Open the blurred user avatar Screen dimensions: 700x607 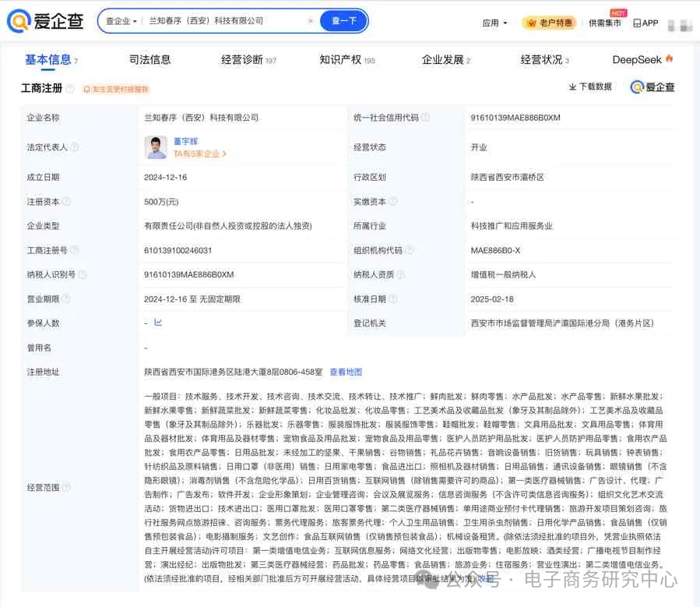pos(680,25)
